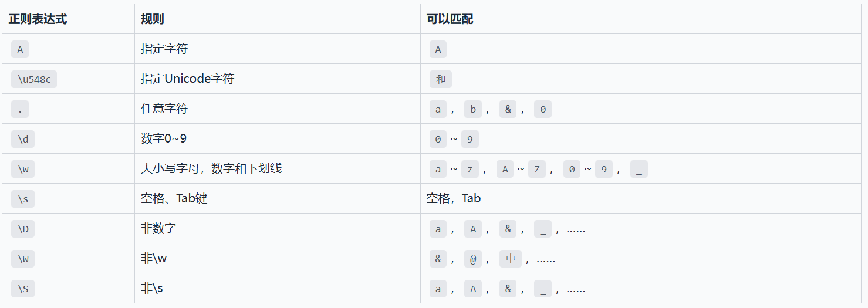Click the \w regex code chip
This screenshot has width=868, height=308.
pyautogui.click(x=23, y=169)
